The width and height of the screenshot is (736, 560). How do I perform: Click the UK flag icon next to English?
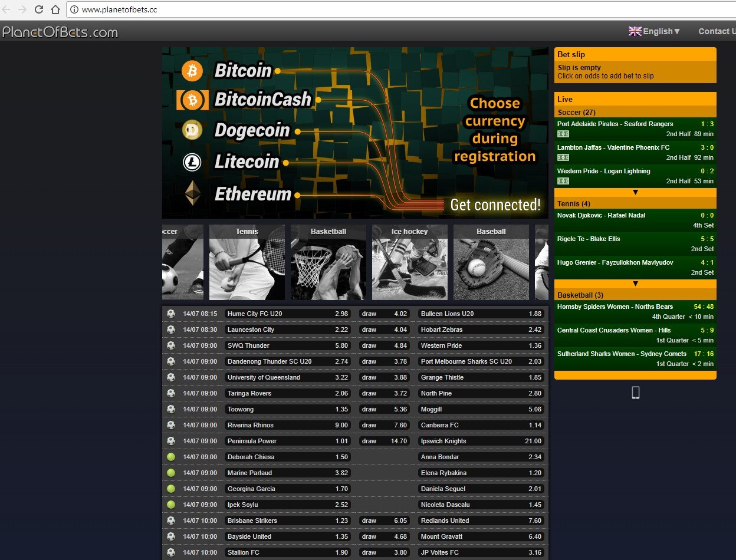coord(635,31)
